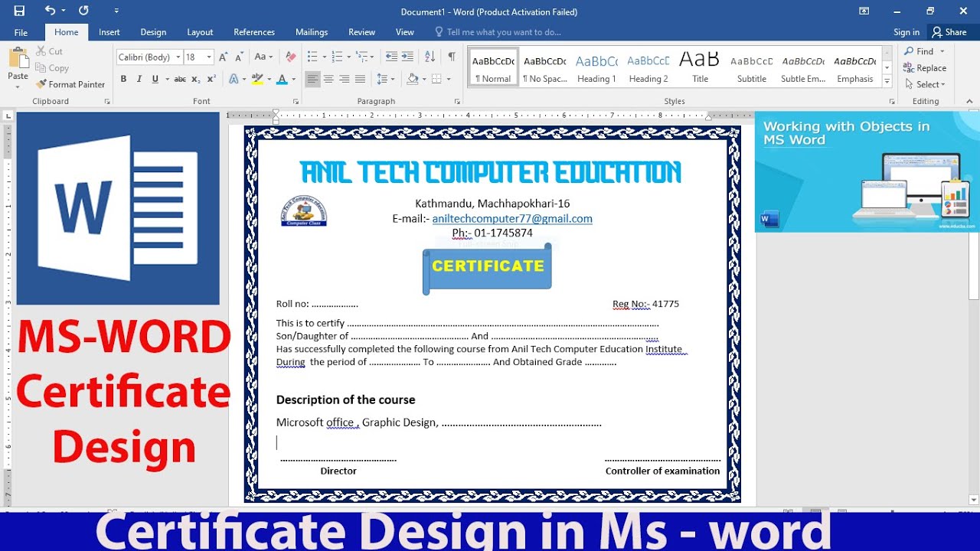Apply strikethrough with abc icon
980x551 pixels.
click(x=180, y=79)
